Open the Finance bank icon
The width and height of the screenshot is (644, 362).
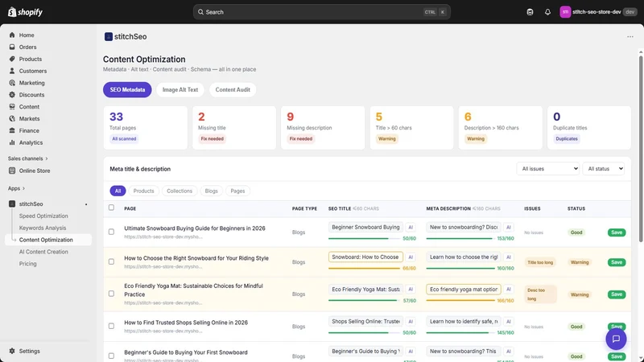[x=12, y=130]
